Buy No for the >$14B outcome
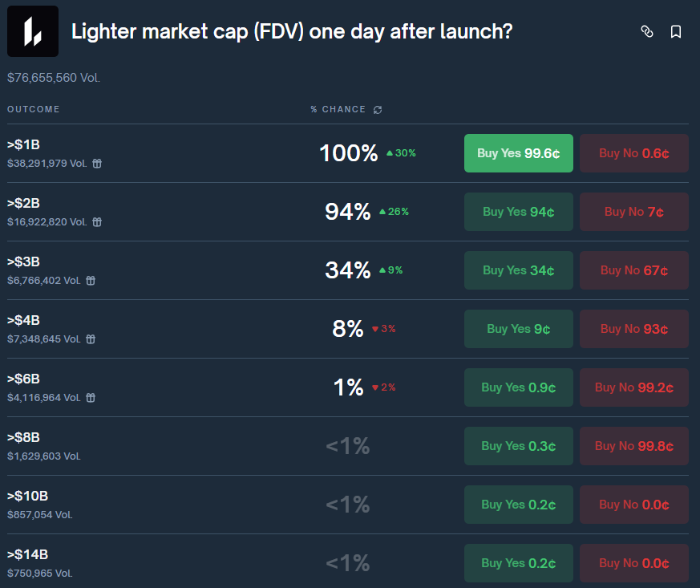This screenshot has height=588, width=700. tap(633, 563)
